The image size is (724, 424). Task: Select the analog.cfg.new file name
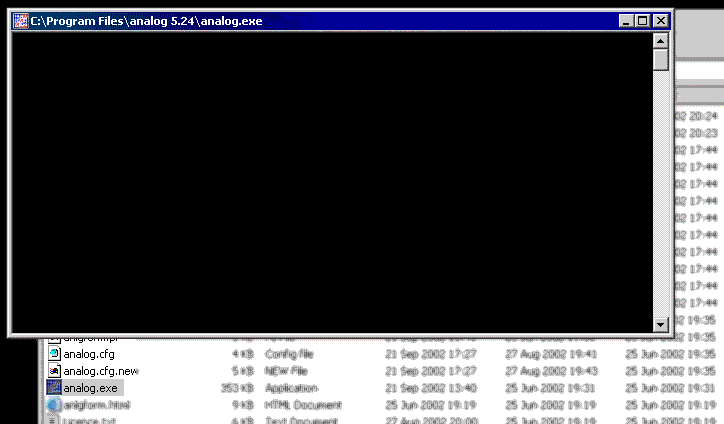tap(100, 371)
